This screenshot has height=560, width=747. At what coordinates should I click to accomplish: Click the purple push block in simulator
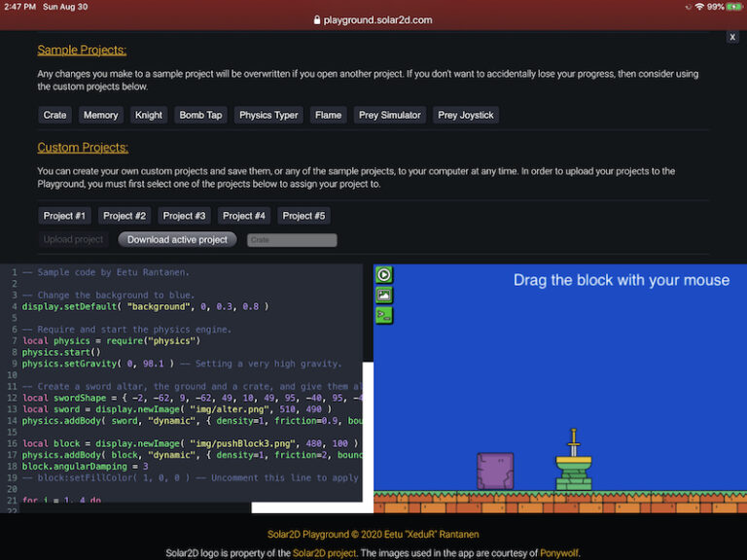[x=495, y=472]
